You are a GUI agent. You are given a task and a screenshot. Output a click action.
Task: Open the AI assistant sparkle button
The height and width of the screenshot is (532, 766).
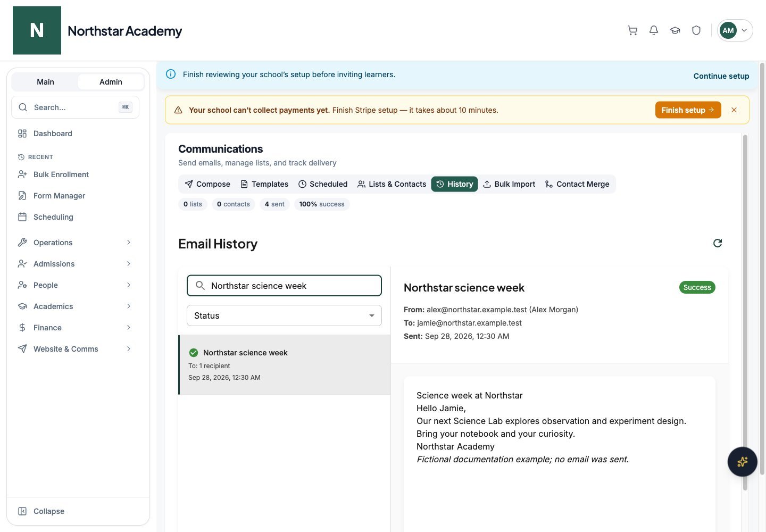pos(743,462)
